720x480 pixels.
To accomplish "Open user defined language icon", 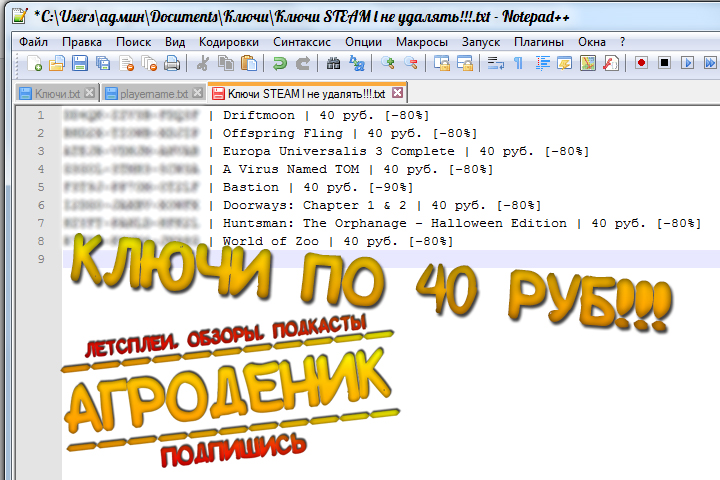I will [564, 63].
